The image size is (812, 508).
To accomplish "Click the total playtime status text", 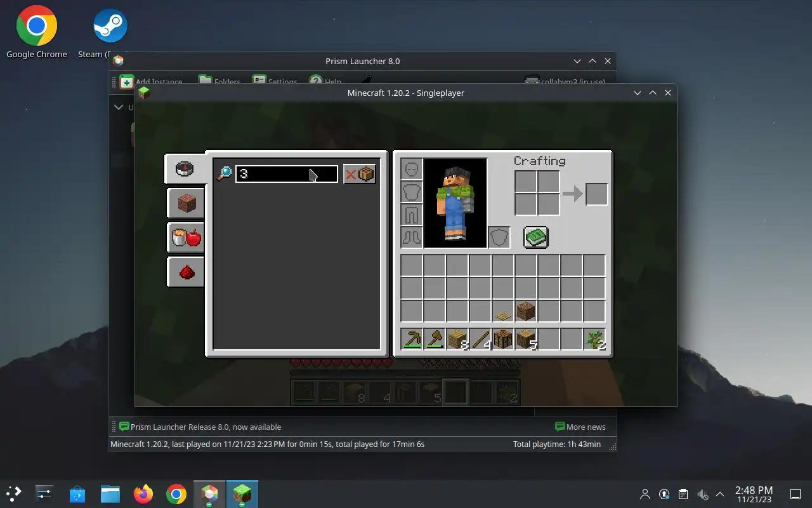I will point(557,444).
